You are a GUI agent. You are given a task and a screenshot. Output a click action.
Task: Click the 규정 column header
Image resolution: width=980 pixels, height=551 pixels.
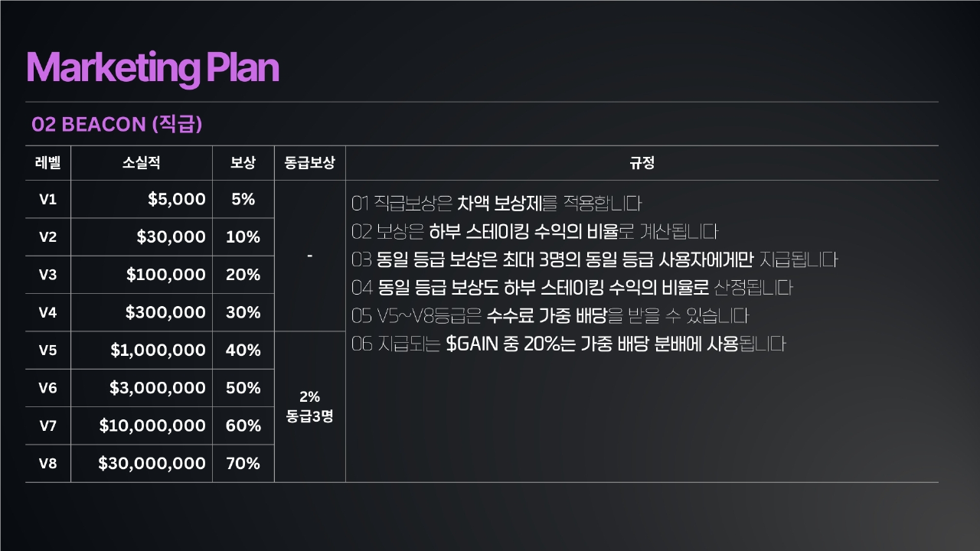pos(642,163)
